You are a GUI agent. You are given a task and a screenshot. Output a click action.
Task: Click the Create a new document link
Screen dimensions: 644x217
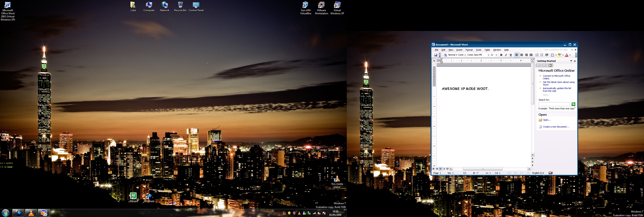tap(556, 127)
